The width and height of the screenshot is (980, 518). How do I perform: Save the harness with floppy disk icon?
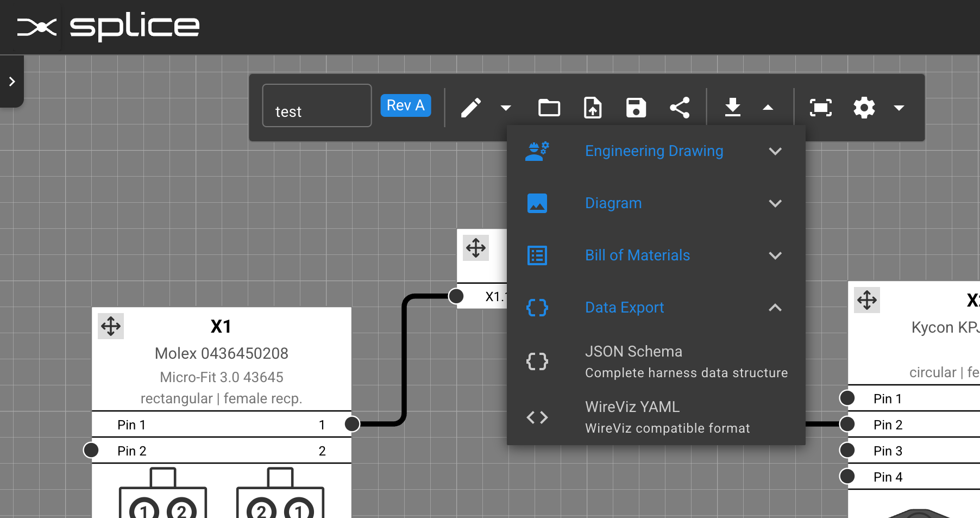(x=636, y=108)
